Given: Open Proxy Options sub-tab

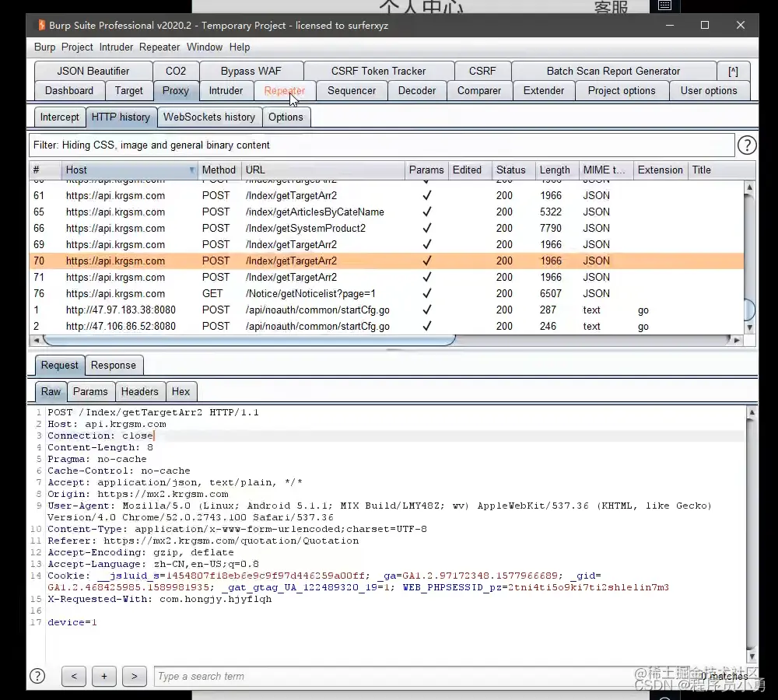Looking at the screenshot, I should pos(286,117).
